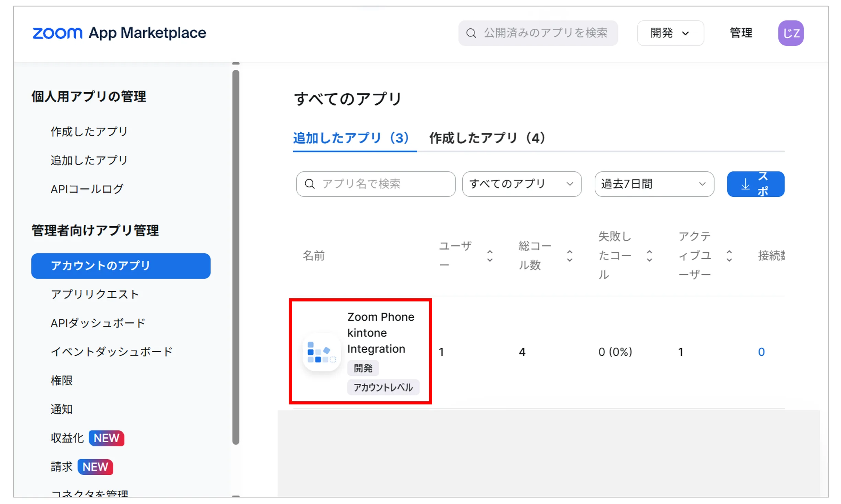Click the magnifier icon in published apps search
Viewport: 841px width, 504px height.
(x=471, y=33)
